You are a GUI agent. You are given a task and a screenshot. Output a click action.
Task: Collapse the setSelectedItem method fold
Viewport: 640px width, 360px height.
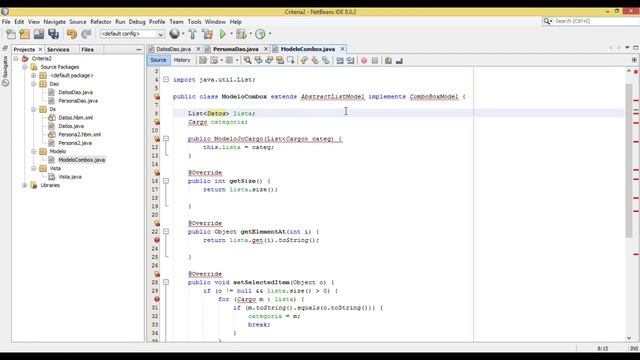click(166, 282)
